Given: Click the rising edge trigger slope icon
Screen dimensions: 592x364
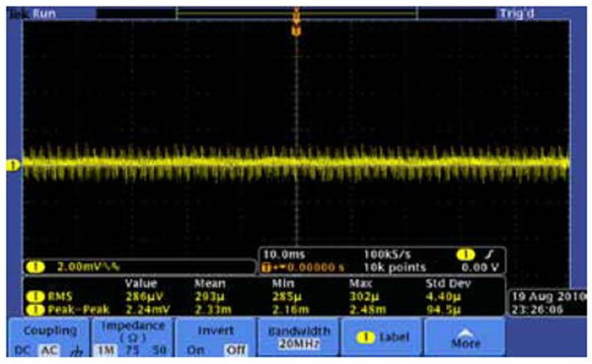Looking at the screenshot, I should click(x=489, y=255).
